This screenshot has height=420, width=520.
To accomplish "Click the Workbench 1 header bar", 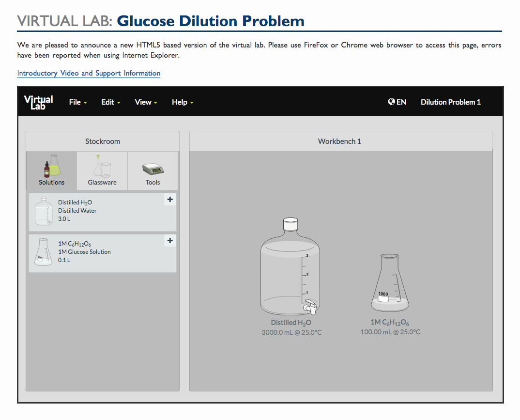I will pyautogui.click(x=340, y=141).
